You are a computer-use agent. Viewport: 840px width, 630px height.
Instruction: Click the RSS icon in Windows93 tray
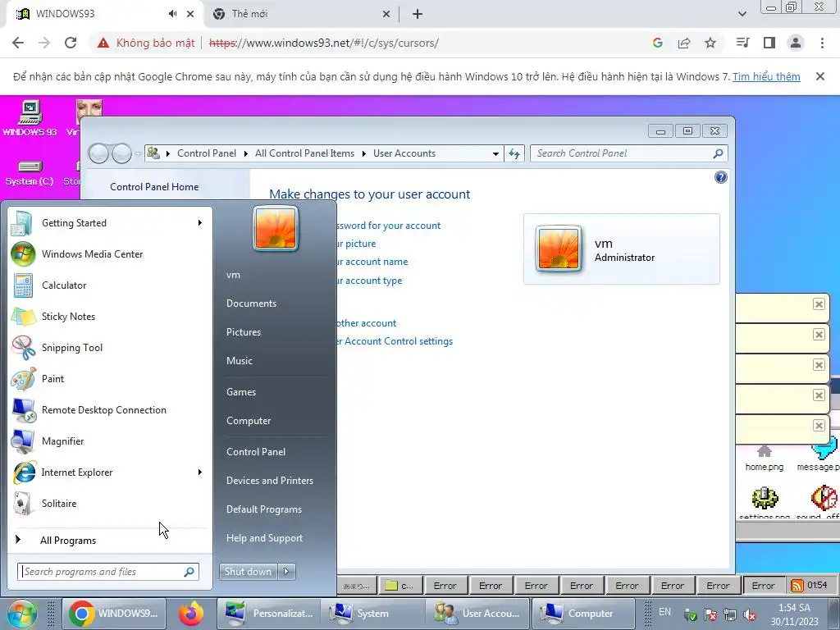(797, 586)
